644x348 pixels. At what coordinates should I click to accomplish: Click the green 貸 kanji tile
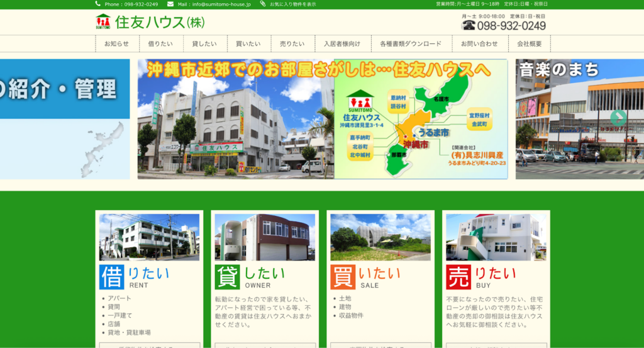coord(227,277)
